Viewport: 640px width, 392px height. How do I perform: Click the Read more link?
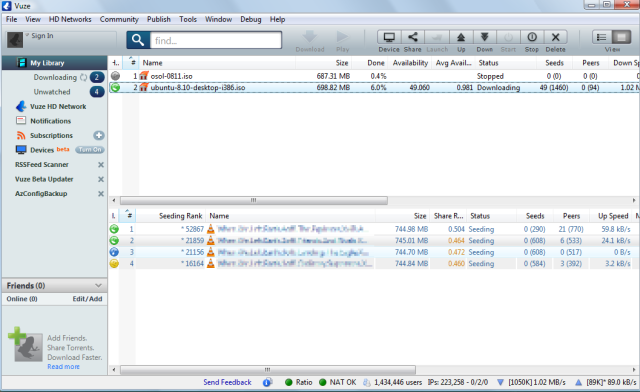point(63,367)
